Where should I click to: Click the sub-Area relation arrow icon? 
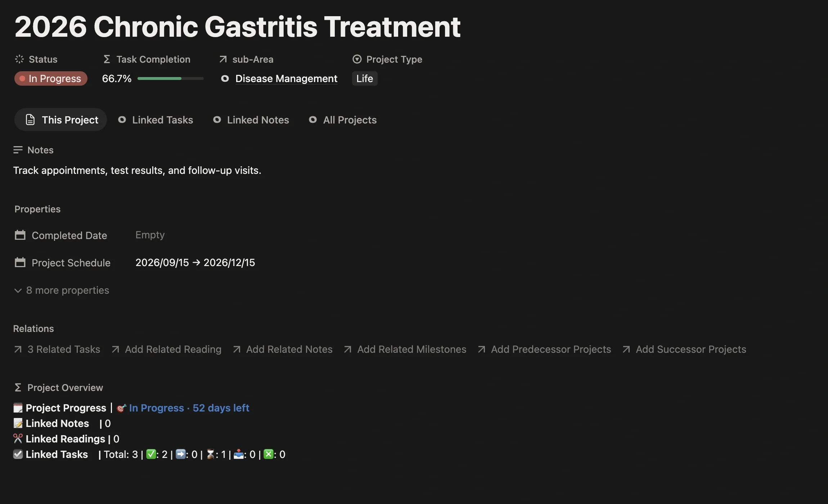click(223, 59)
